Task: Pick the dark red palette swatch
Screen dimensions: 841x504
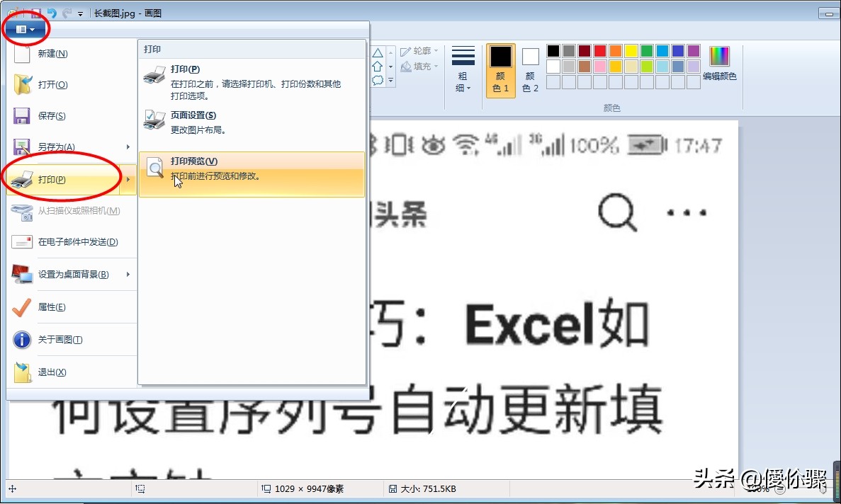Action: tap(585, 51)
